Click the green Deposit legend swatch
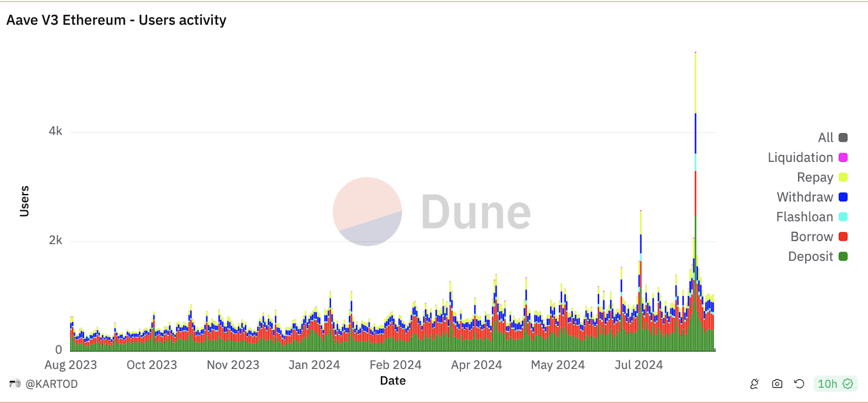The width and height of the screenshot is (868, 403). pyautogui.click(x=843, y=256)
